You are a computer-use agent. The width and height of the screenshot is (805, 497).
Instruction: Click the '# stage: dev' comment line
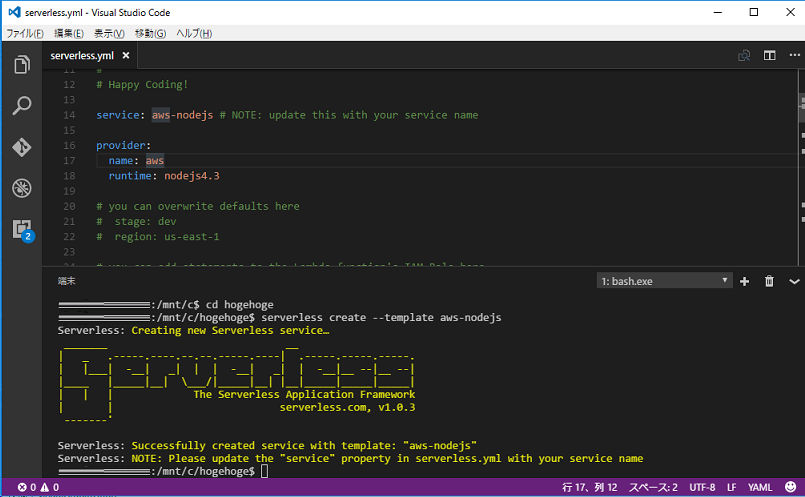pyautogui.click(x=136, y=221)
